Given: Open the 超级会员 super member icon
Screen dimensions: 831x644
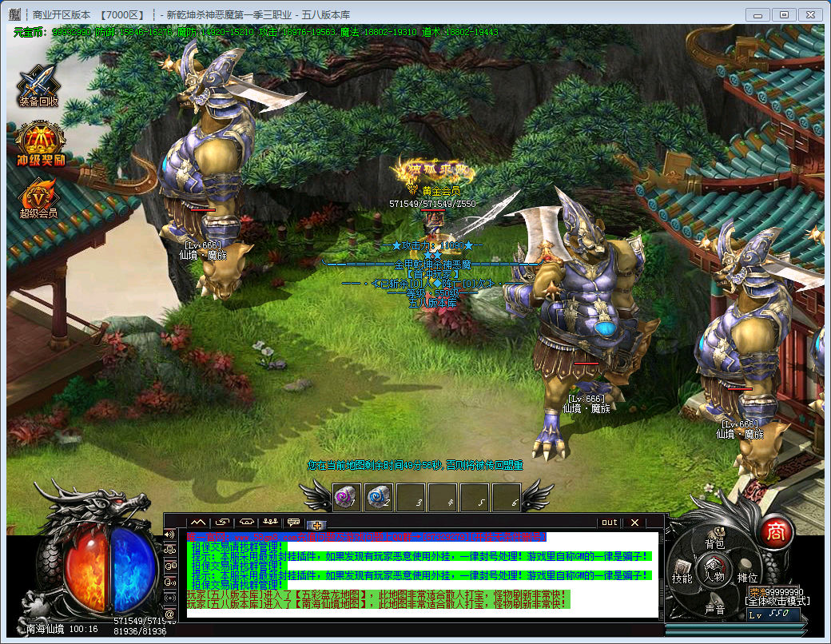Looking at the screenshot, I should coord(38,198).
